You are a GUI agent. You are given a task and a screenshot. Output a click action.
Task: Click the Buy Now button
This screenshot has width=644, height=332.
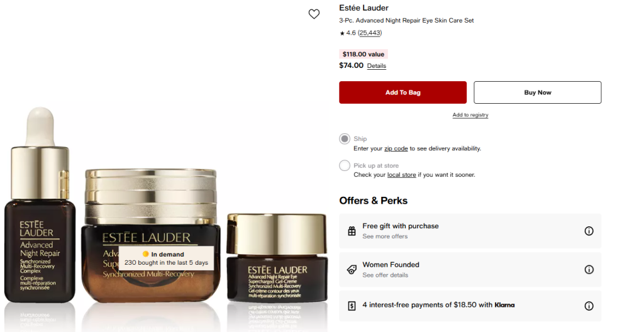[x=538, y=92]
